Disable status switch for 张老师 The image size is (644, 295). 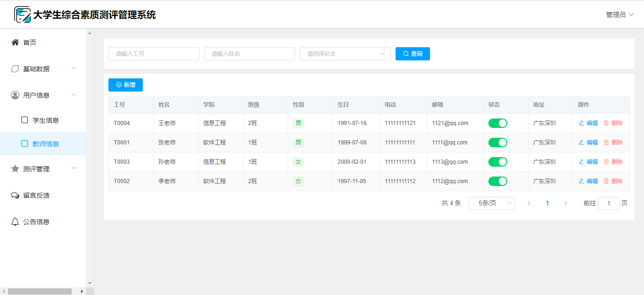tap(497, 143)
